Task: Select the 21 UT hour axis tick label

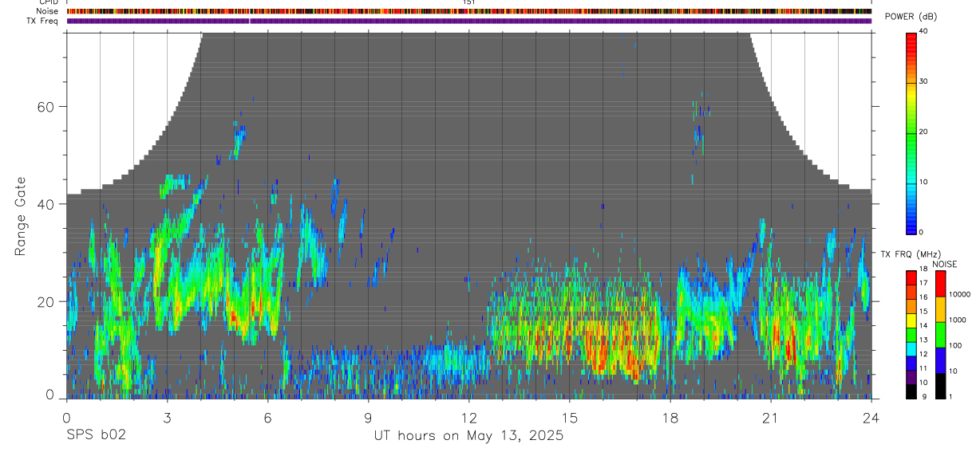Action: (770, 418)
